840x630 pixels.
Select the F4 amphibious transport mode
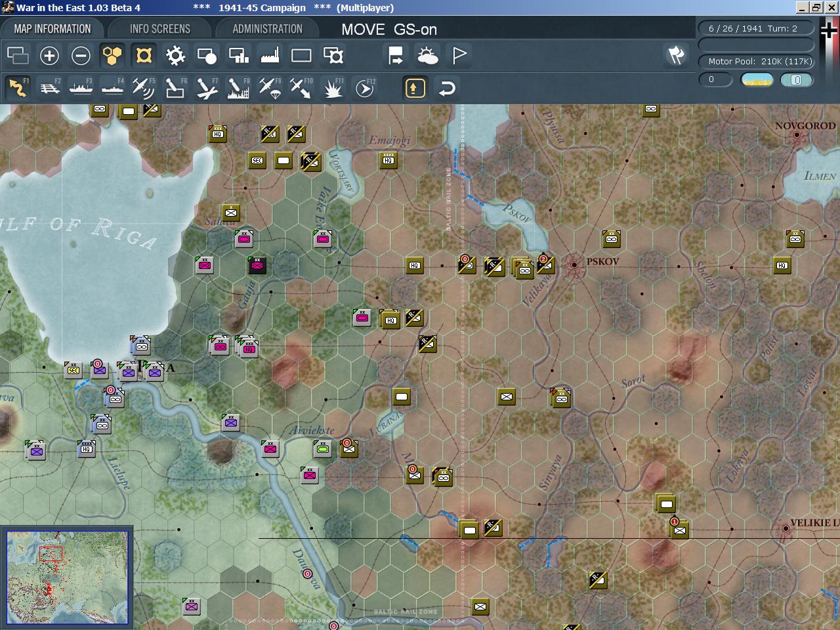click(x=112, y=87)
